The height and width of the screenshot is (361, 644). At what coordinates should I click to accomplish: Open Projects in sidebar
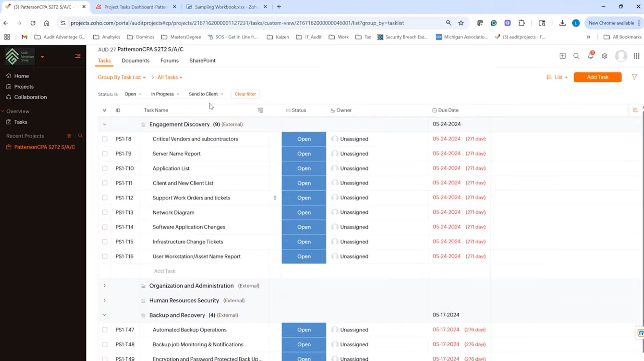click(x=24, y=87)
